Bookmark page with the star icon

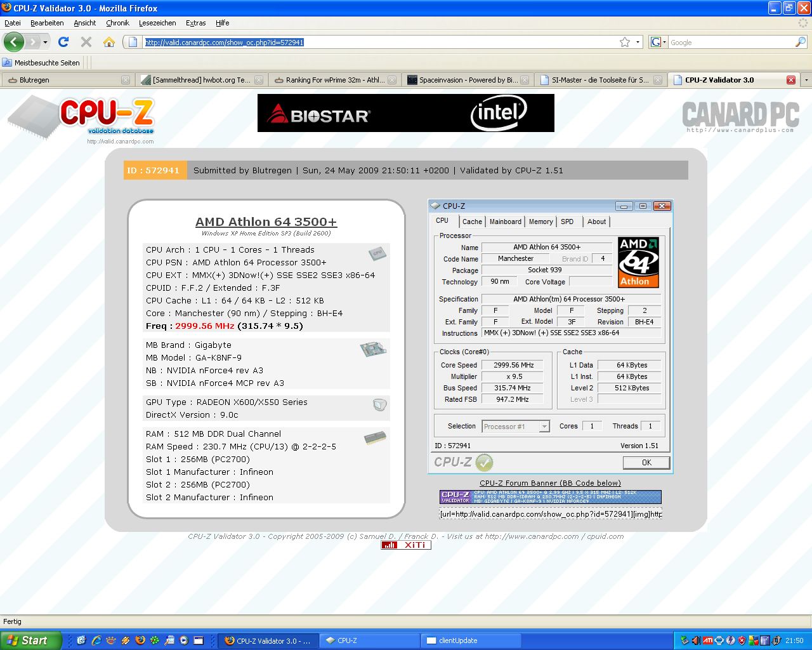point(625,42)
